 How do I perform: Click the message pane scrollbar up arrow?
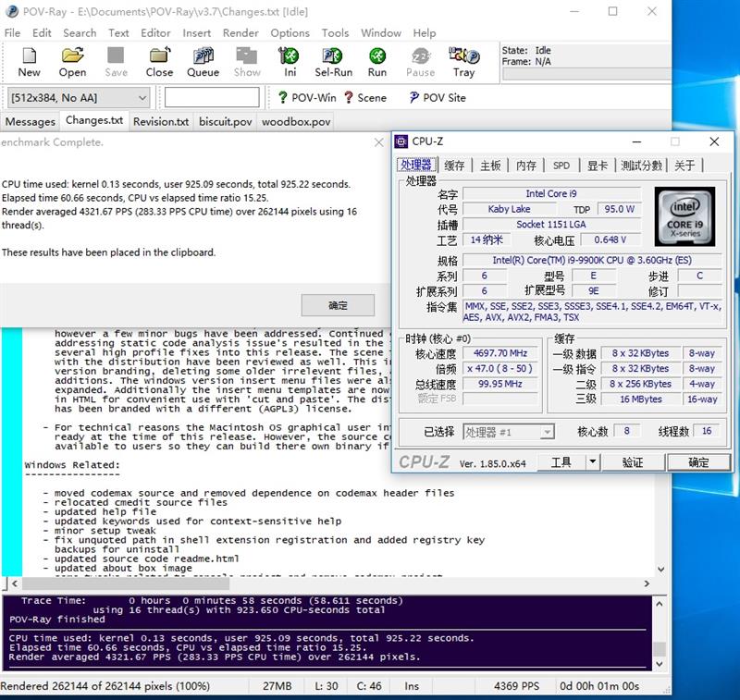pyautogui.click(x=660, y=603)
